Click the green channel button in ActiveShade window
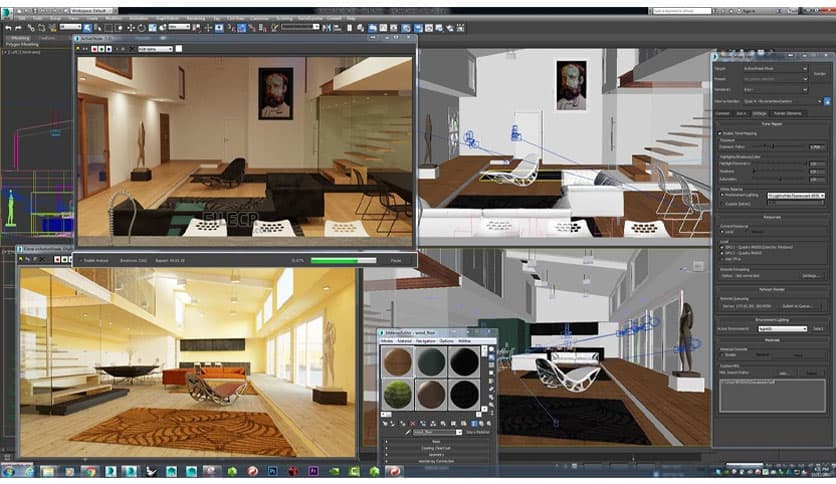The width and height of the screenshot is (836, 484). tap(101, 49)
